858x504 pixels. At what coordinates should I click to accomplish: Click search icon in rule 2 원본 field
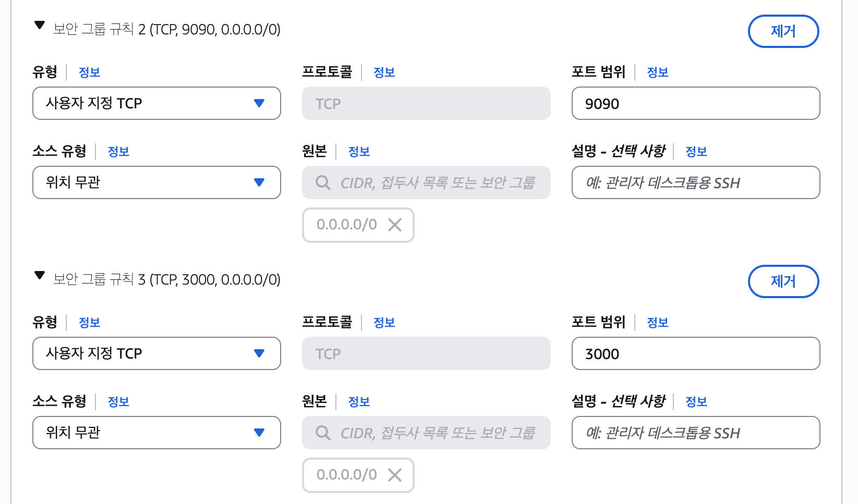click(x=323, y=182)
